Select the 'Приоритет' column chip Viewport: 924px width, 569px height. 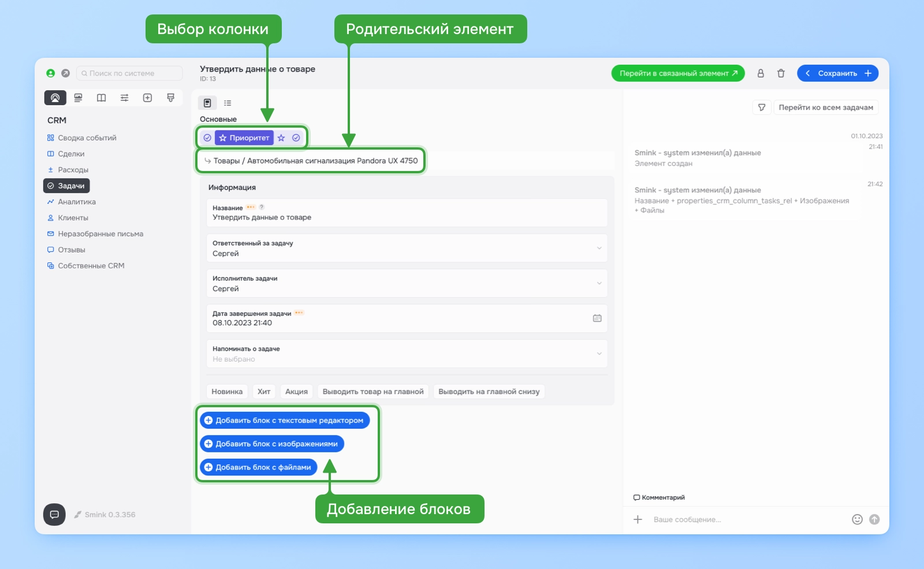pyautogui.click(x=244, y=138)
